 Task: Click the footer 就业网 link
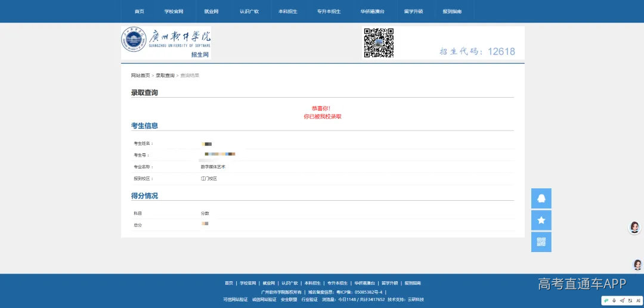[x=268, y=283]
